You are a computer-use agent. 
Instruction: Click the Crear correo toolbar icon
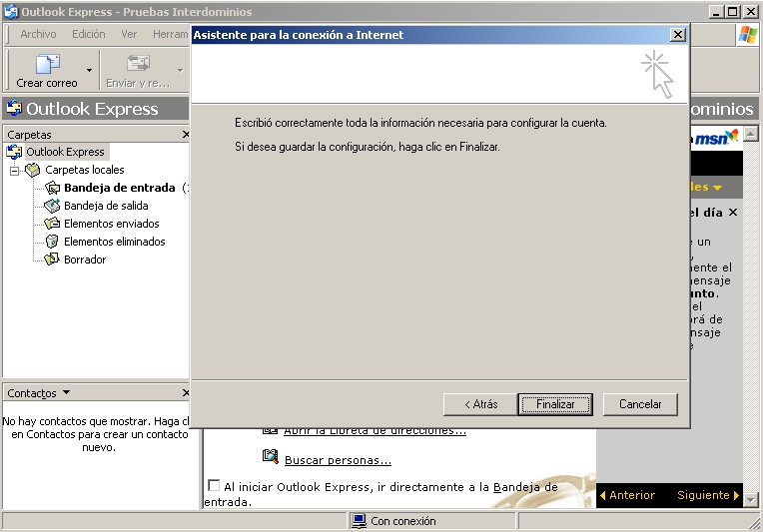(x=47, y=64)
